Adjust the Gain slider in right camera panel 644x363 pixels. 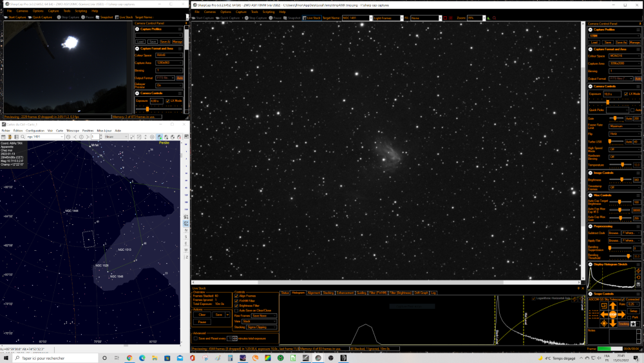pos(615,119)
